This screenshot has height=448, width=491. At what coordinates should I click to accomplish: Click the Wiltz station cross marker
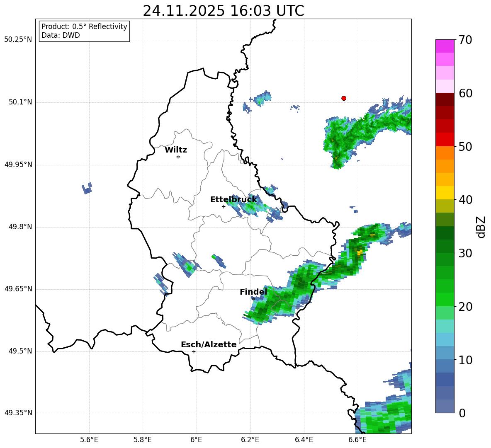[178, 157]
